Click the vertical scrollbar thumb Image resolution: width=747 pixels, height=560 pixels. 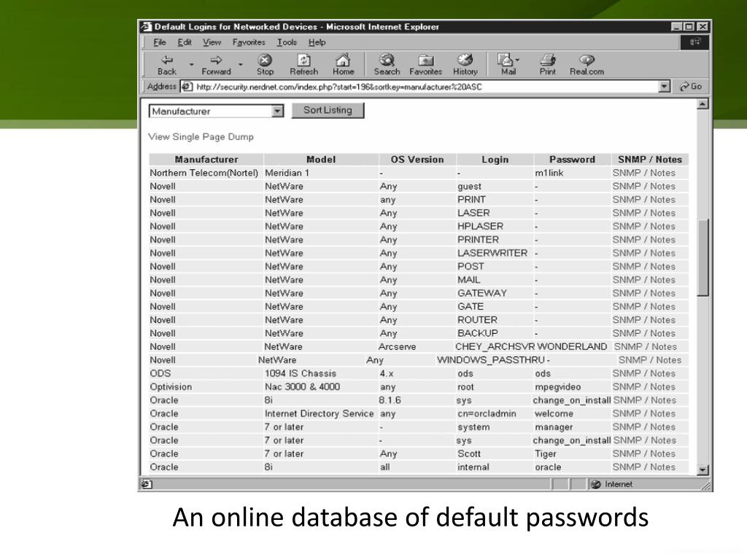pyautogui.click(x=703, y=257)
